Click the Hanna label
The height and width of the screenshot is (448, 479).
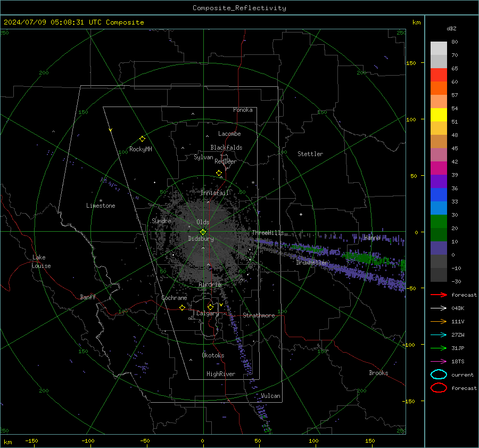pos(372,238)
